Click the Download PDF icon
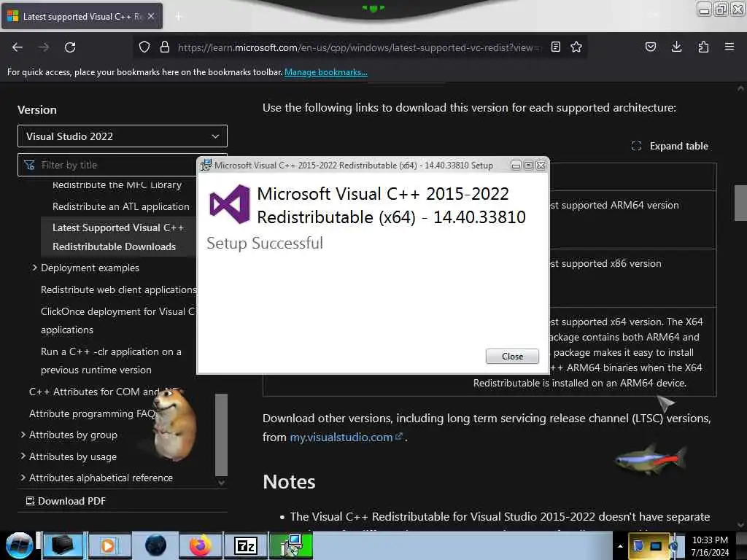The width and height of the screenshot is (747, 560). [x=30, y=501]
